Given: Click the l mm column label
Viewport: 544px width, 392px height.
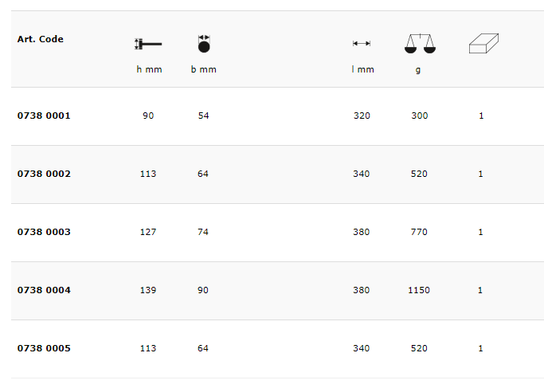Looking at the screenshot, I should (362, 69).
